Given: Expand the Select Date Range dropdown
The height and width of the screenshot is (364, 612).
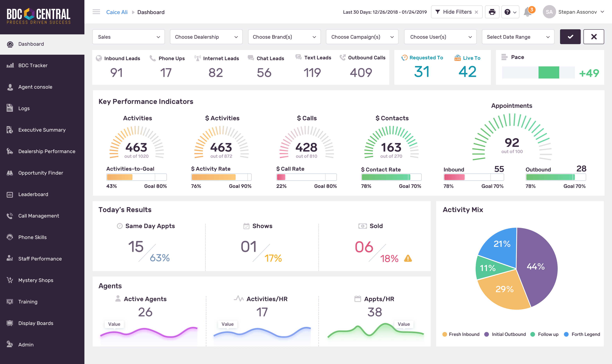Looking at the screenshot, I should pyautogui.click(x=518, y=37).
